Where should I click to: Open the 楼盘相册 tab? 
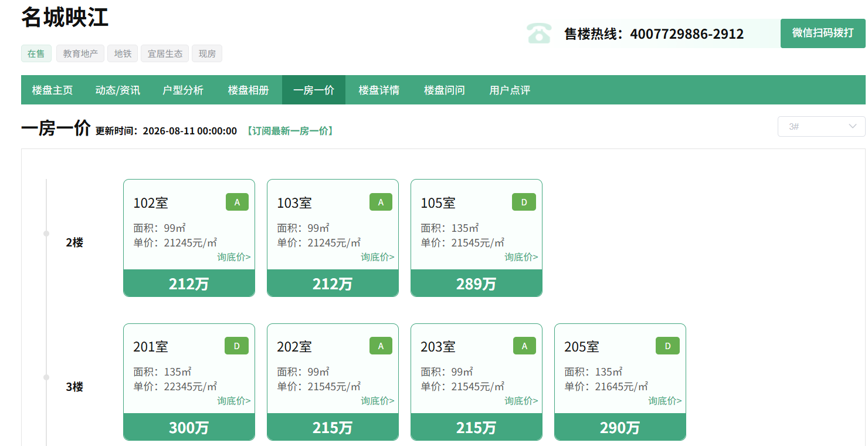coord(248,90)
